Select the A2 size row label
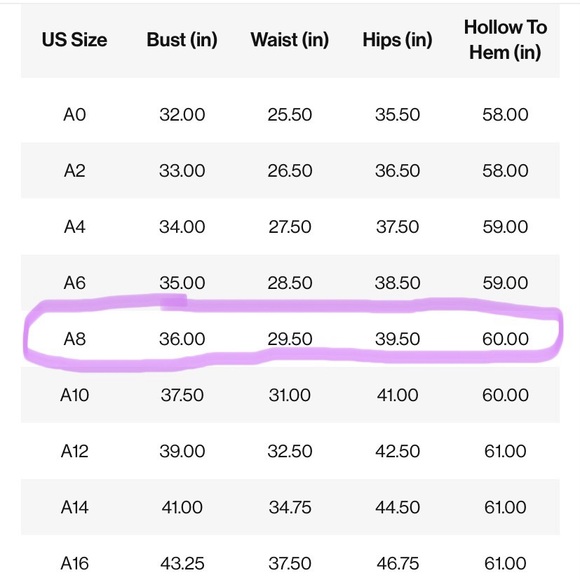This screenshot has width=580, height=580. [74, 171]
